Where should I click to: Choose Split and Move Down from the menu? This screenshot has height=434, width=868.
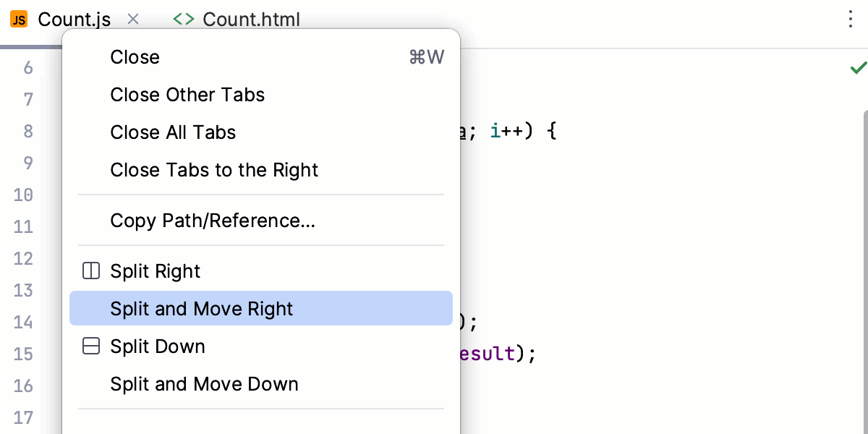point(204,384)
